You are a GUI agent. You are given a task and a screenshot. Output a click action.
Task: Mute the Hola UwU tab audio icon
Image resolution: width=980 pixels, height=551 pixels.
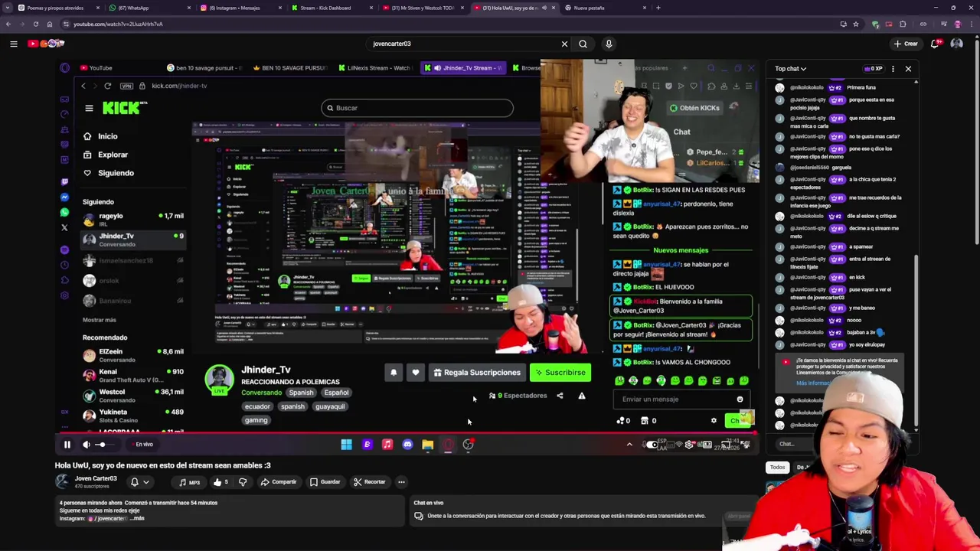tap(544, 8)
